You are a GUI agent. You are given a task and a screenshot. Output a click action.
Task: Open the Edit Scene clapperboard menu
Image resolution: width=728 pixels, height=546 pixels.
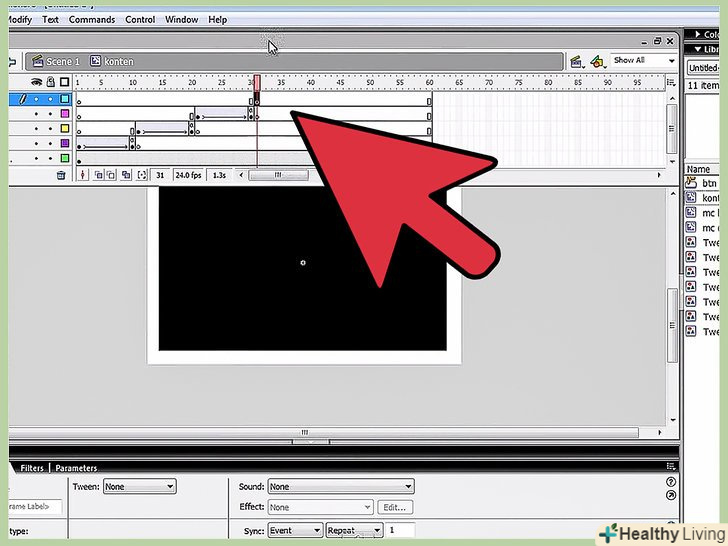pyautogui.click(x=576, y=61)
